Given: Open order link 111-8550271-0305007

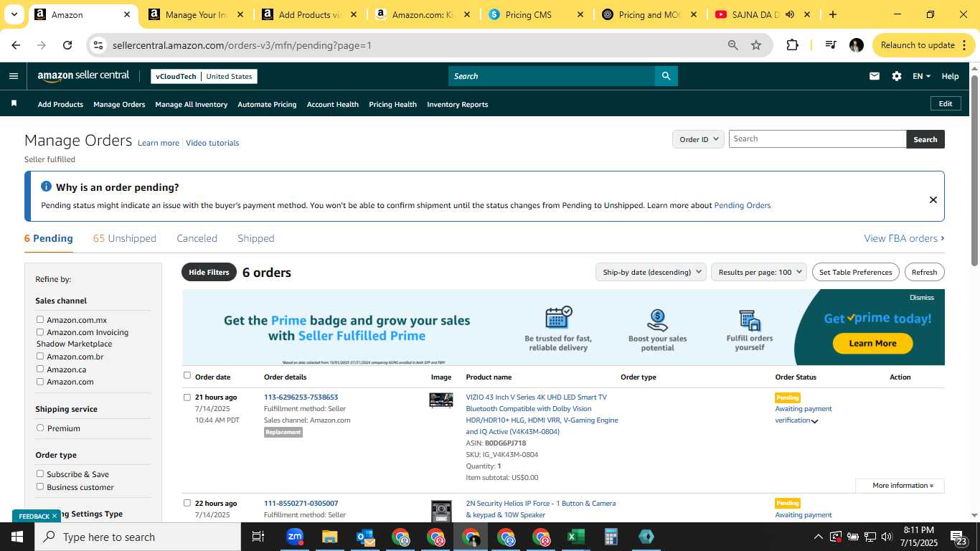Looking at the screenshot, I should click(301, 503).
